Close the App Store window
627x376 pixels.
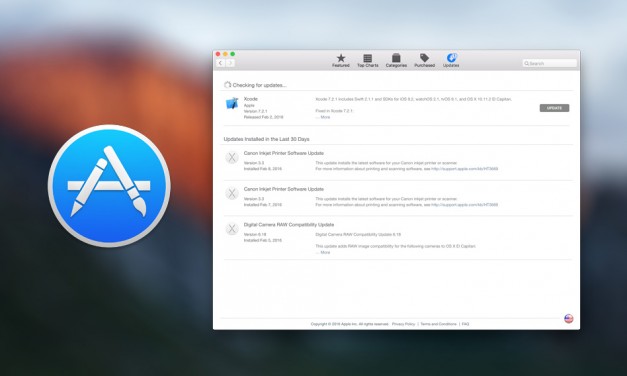coord(218,54)
